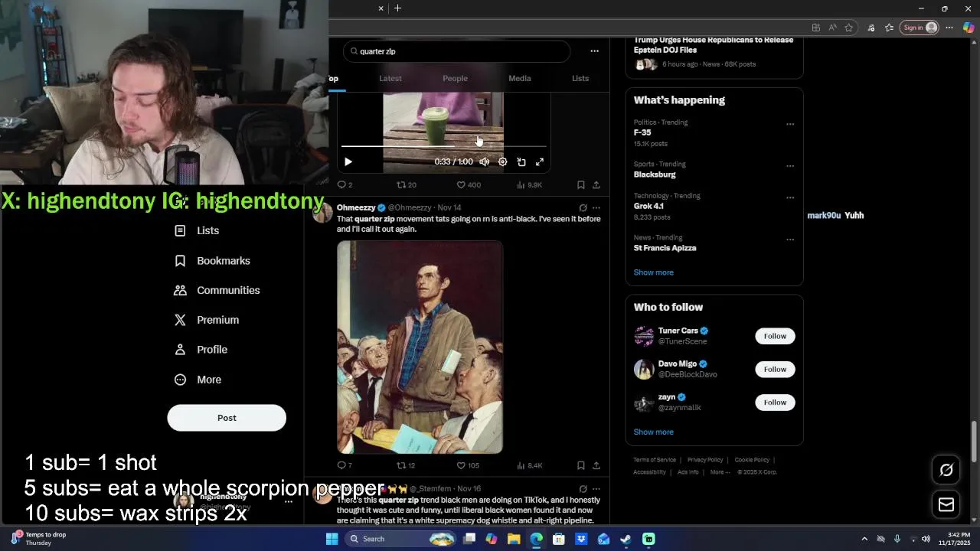Repost Ohmeezzy's post with 12 reposts
The width and height of the screenshot is (980, 551).
point(406,465)
